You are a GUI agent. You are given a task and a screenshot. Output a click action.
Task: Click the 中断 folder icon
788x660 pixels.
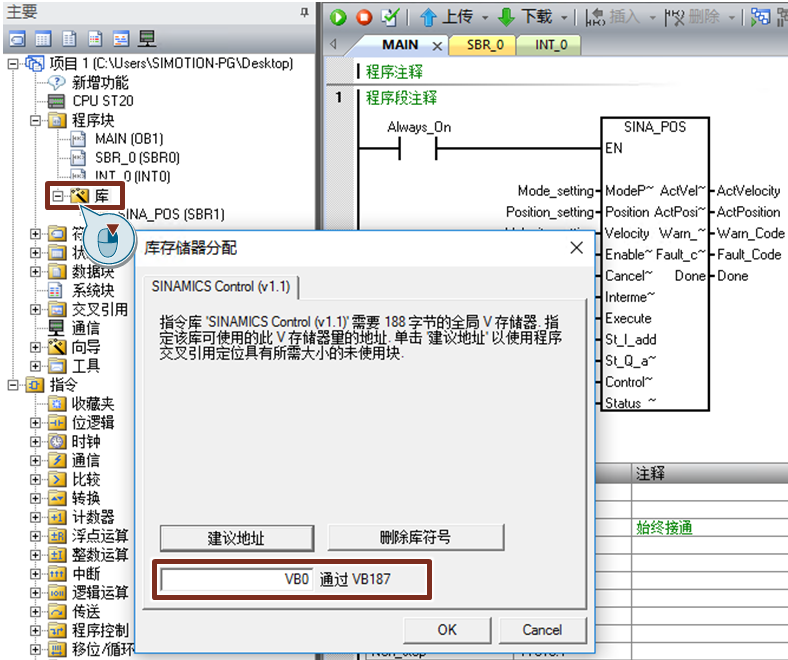57,574
